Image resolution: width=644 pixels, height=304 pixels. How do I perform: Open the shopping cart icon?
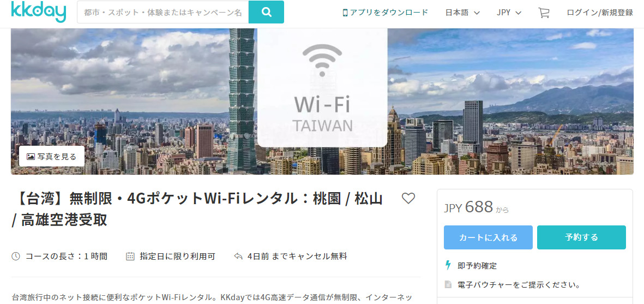pyautogui.click(x=544, y=13)
